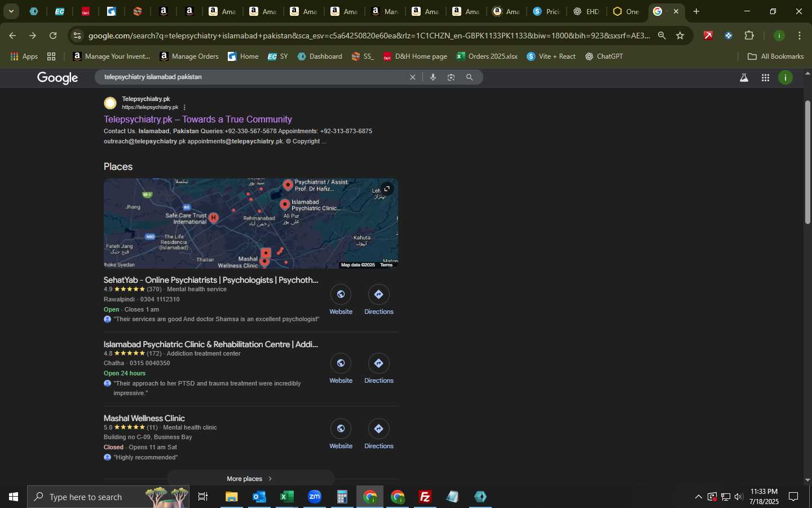This screenshot has height=508, width=812.
Task: Open the SehatYab place listing title
Action: 211,280
